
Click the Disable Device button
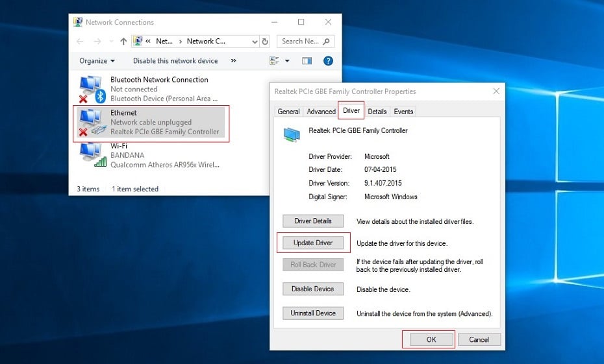(x=313, y=289)
